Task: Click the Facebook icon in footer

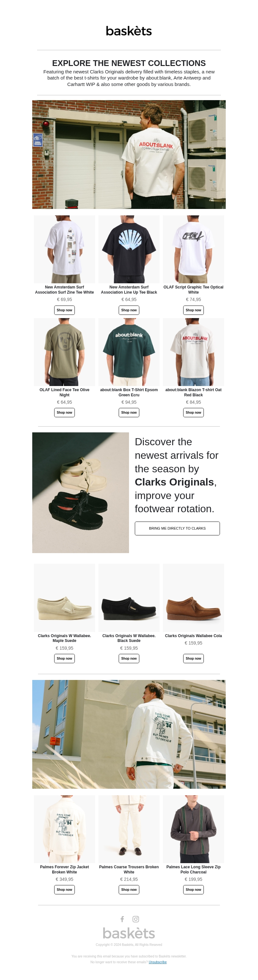Action: tap(122, 919)
